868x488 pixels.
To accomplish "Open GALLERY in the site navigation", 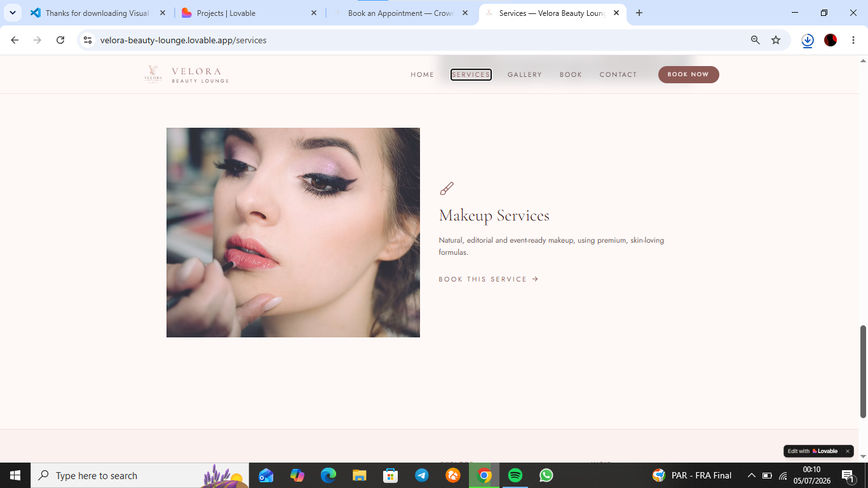I will click(525, 75).
